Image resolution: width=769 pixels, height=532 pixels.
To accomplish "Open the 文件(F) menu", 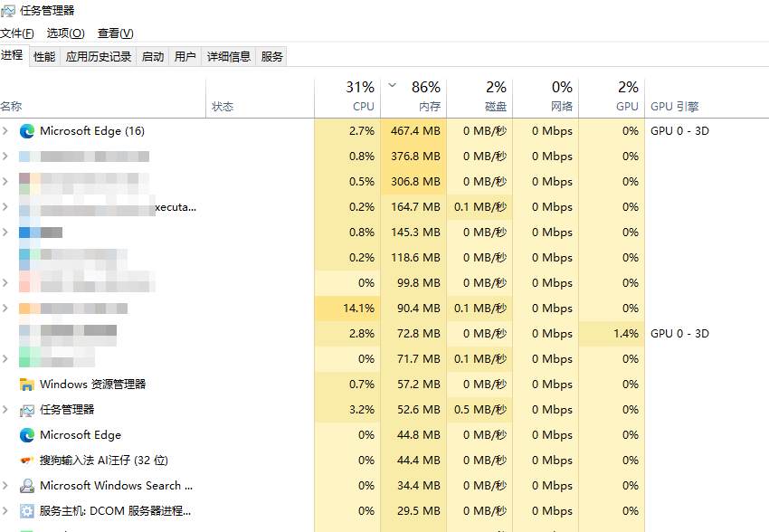I will pos(17,33).
